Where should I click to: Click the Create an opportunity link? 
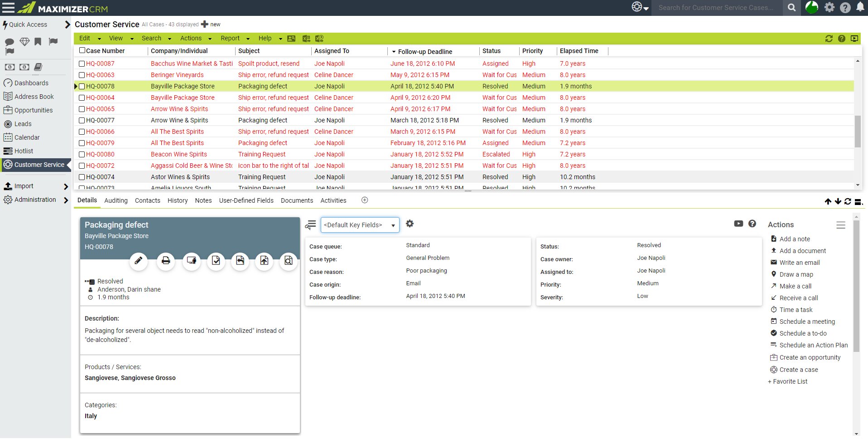point(810,357)
